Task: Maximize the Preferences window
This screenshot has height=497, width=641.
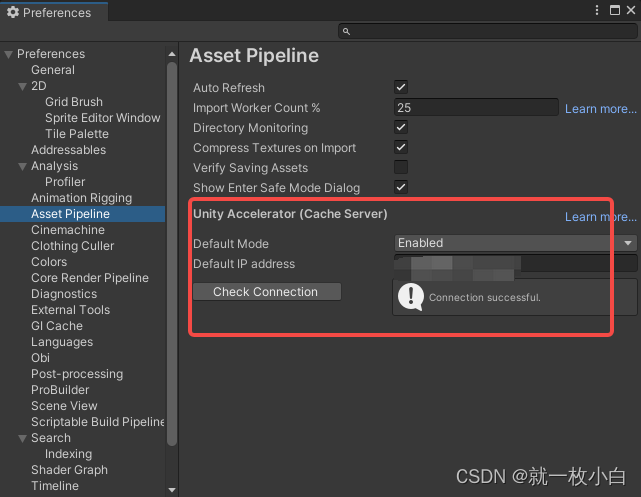Action: [x=614, y=10]
